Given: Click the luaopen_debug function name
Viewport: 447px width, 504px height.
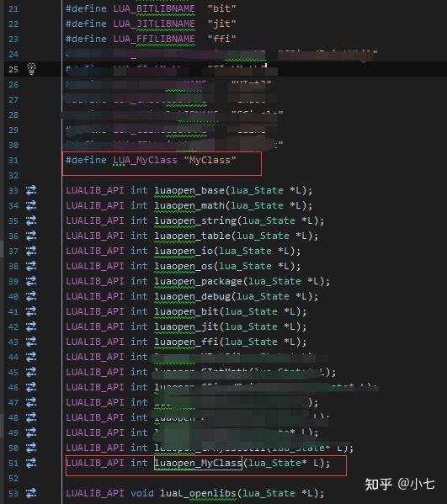Looking at the screenshot, I should click(192, 296).
